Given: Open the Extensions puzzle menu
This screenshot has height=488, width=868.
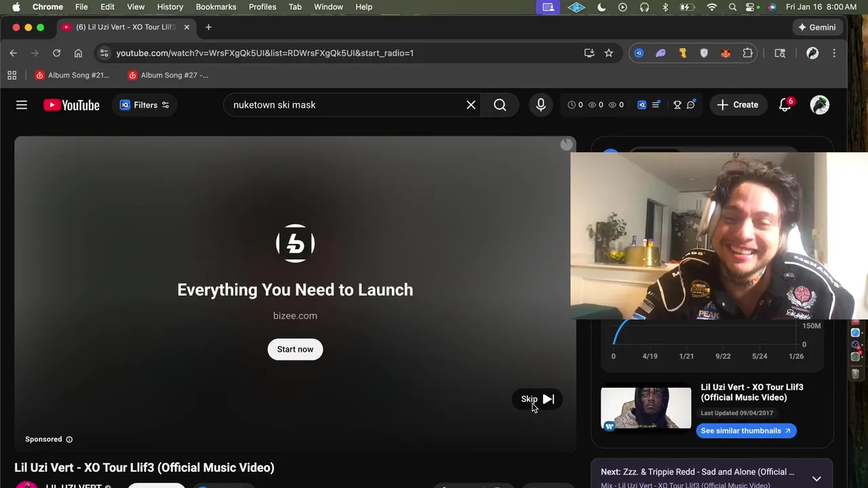Looking at the screenshot, I should coord(748,53).
